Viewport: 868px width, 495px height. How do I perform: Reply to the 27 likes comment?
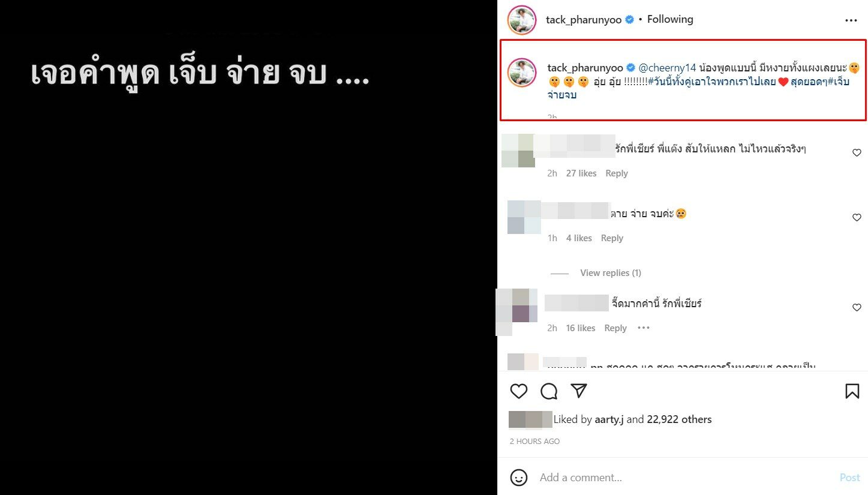pos(617,173)
